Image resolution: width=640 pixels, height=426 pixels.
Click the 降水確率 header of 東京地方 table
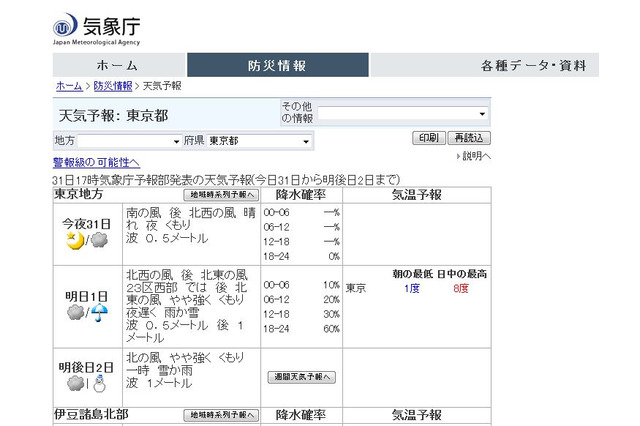[301, 195]
